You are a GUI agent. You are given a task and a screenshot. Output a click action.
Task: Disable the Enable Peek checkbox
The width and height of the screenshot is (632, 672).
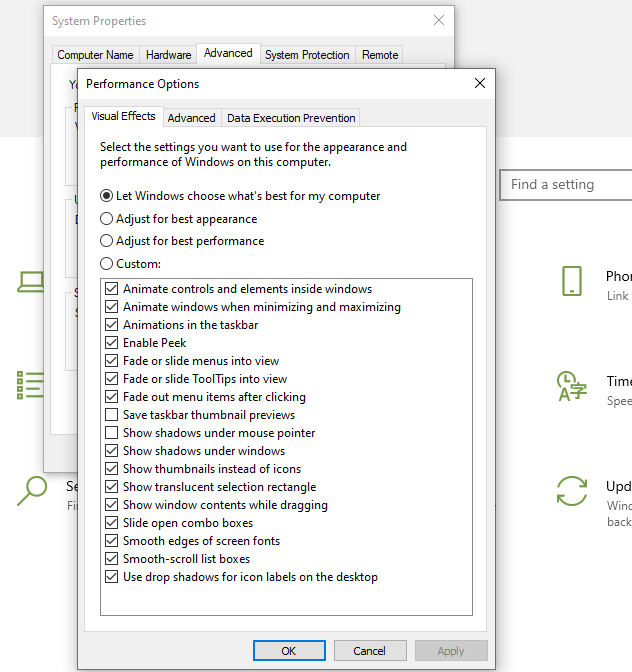pos(111,343)
